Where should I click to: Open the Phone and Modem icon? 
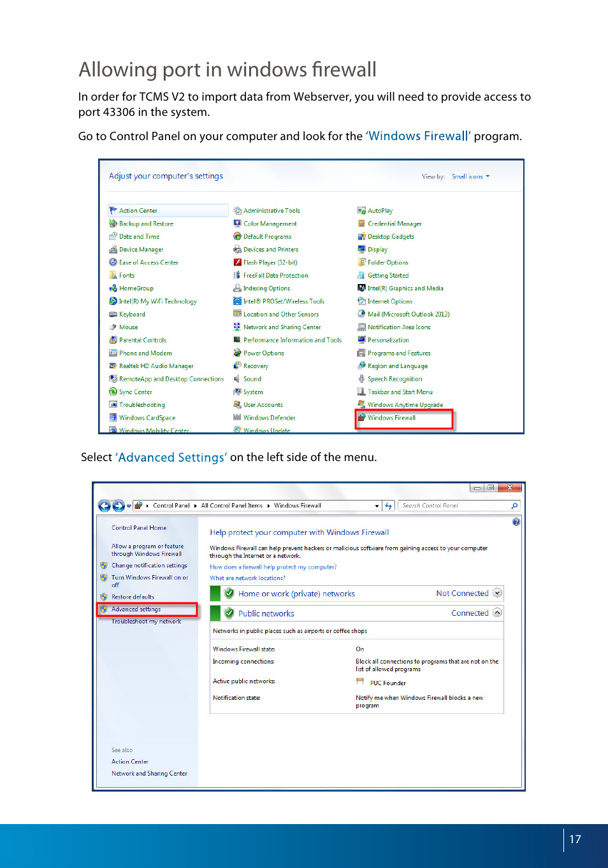113,353
